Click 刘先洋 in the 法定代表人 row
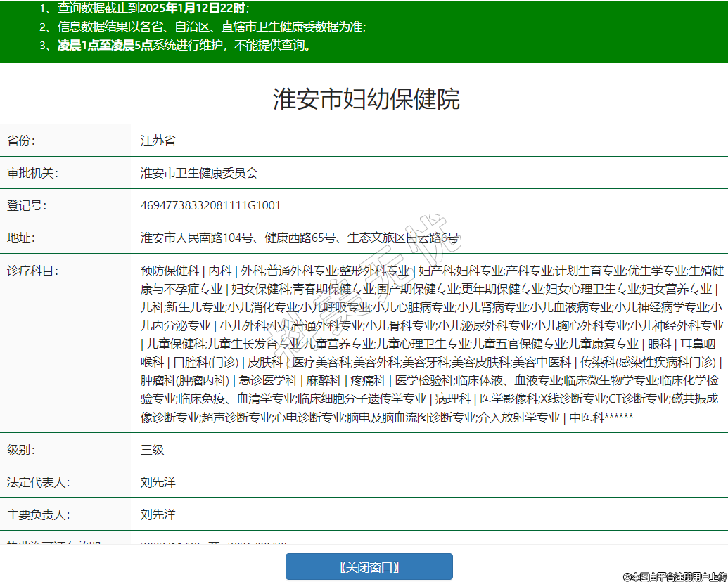The height and width of the screenshot is (582, 728). (158, 482)
